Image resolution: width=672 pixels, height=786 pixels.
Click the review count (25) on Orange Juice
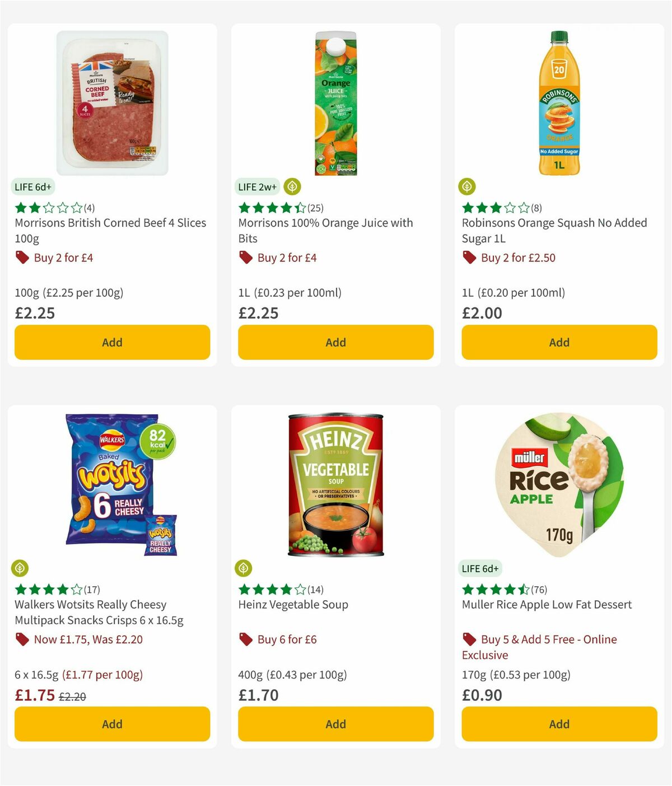pos(314,207)
